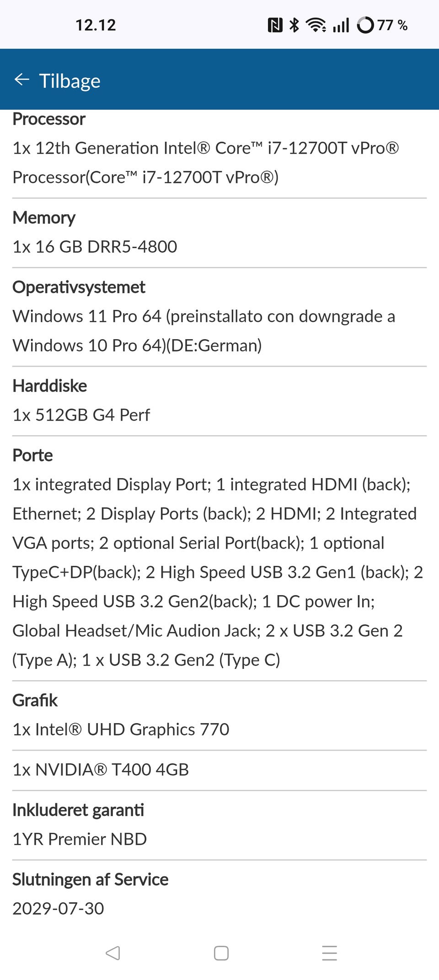Select the Processor heading
This screenshot has height=980, width=439.
click(x=49, y=119)
